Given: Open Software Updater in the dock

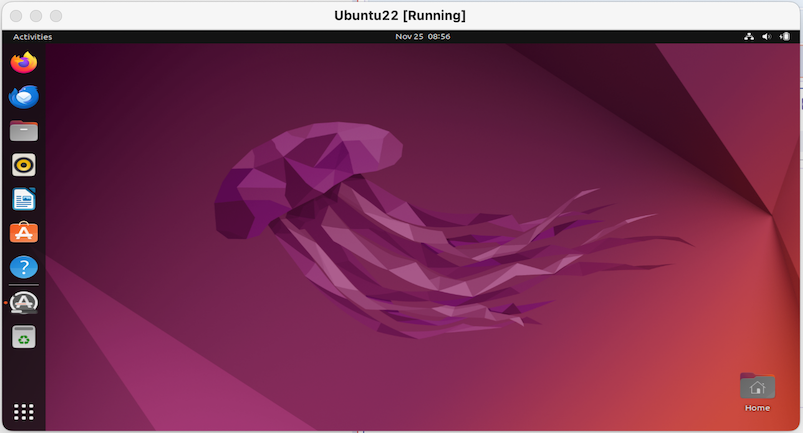Looking at the screenshot, I should click(24, 302).
